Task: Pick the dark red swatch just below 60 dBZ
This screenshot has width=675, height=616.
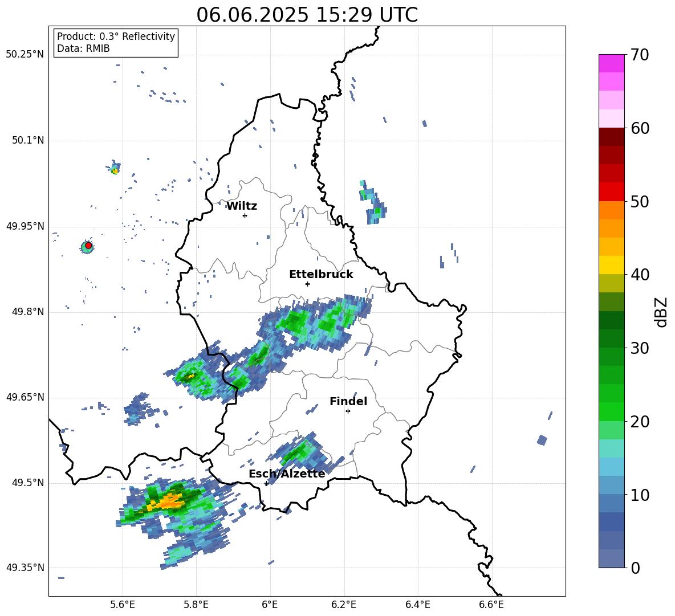Action: [x=611, y=137]
